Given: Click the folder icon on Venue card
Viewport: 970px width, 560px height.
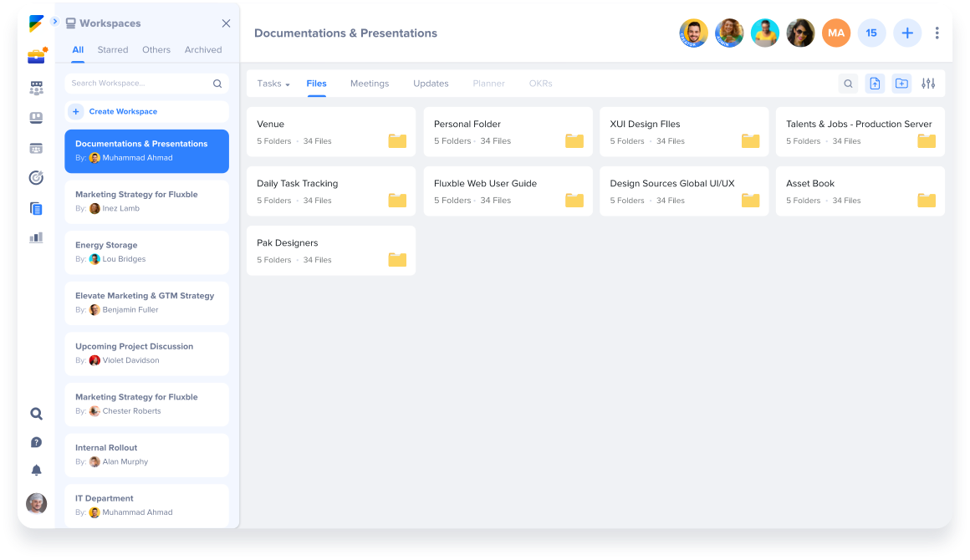Looking at the screenshot, I should (397, 141).
